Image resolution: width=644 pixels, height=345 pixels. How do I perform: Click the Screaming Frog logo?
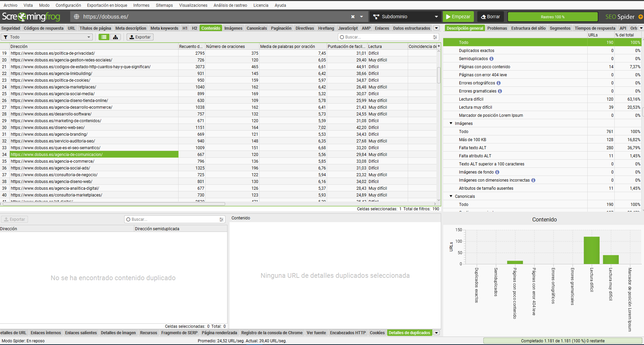pos(31,17)
